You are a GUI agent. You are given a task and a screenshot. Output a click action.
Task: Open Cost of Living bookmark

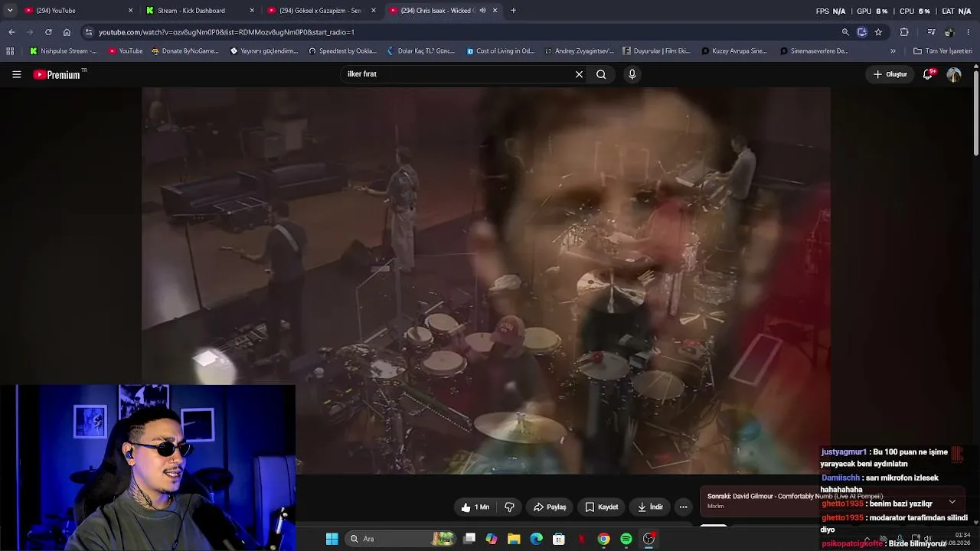coord(501,51)
